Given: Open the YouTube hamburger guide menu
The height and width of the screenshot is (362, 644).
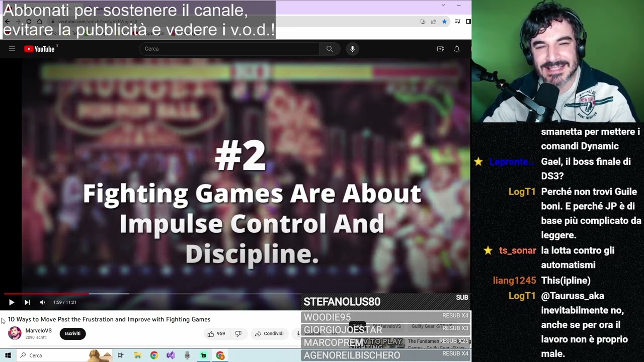Looking at the screenshot, I should pos(12,49).
